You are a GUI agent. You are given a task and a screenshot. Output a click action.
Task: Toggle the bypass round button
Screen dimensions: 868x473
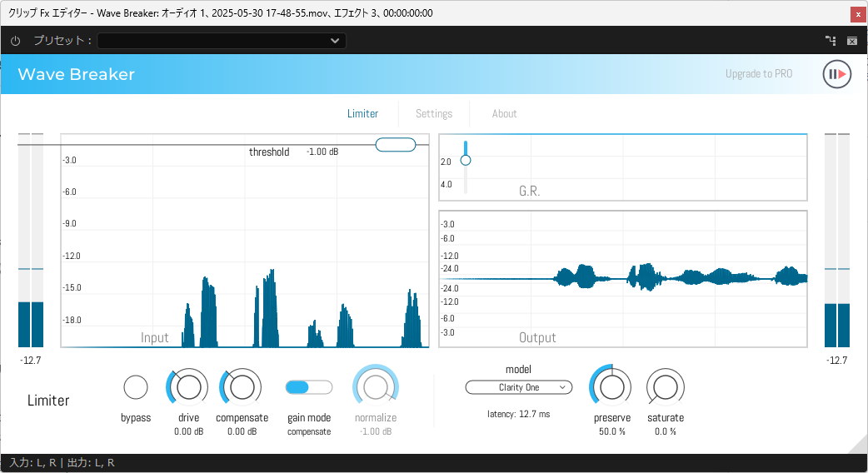(136, 387)
